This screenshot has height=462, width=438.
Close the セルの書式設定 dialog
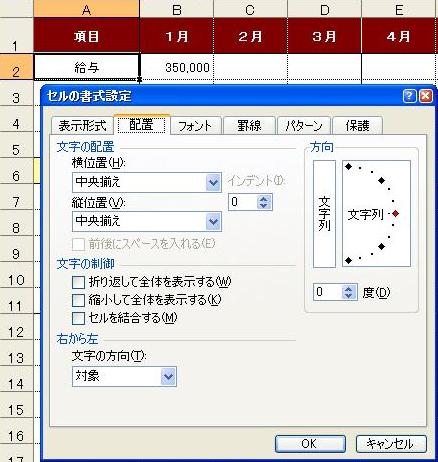point(426,96)
